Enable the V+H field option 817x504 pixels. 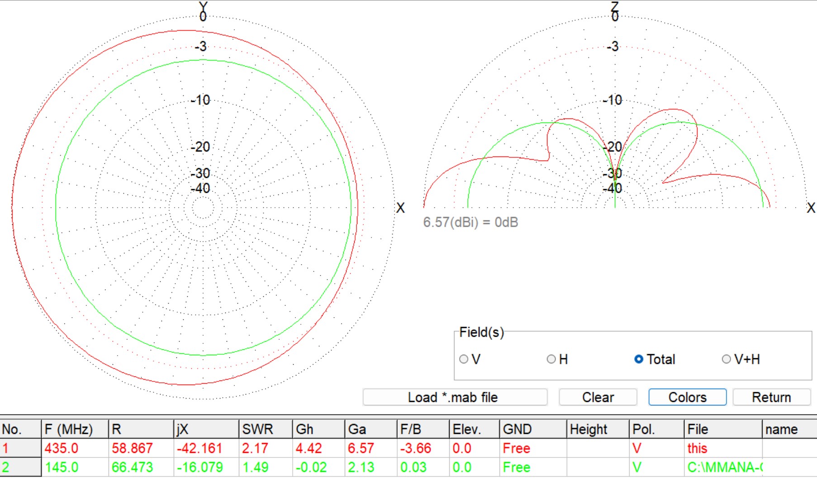[x=727, y=359]
